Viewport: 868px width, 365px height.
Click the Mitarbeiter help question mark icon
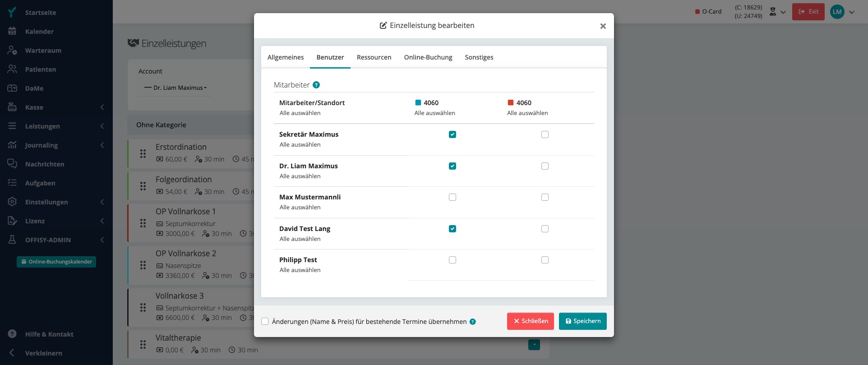pyautogui.click(x=316, y=85)
